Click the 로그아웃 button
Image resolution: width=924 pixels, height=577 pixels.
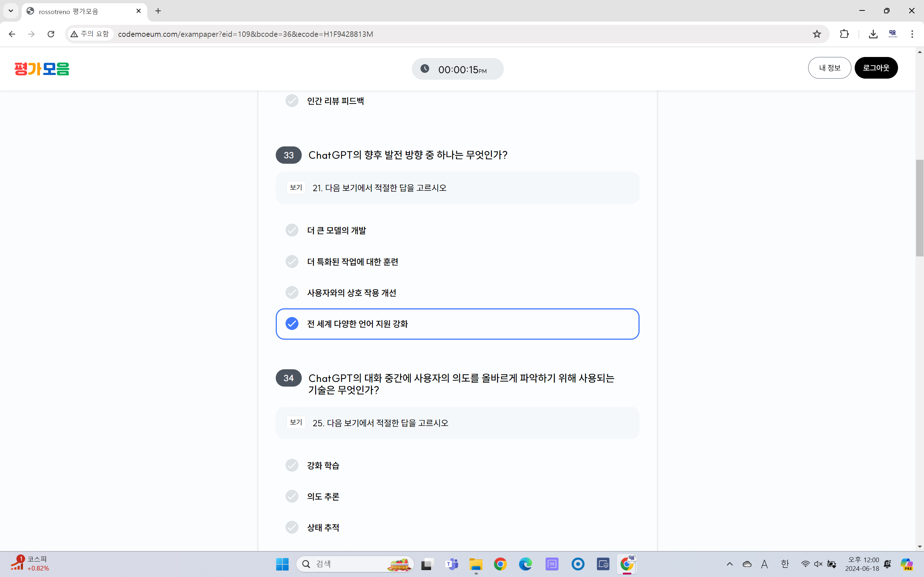(x=876, y=68)
